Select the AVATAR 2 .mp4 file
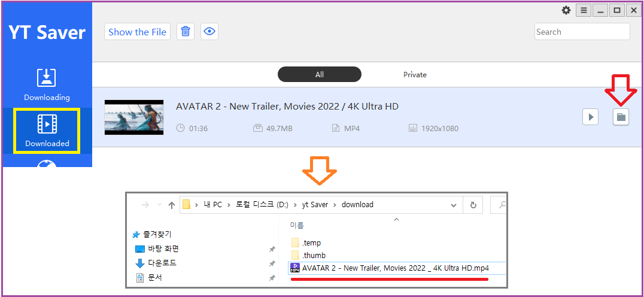 pyautogui.click(x=397, y=268)
